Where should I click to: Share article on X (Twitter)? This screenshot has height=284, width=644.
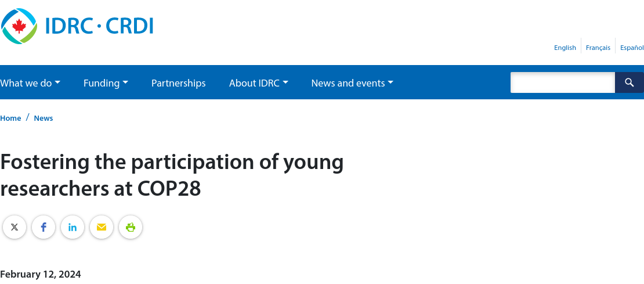(x=15, y=227)
